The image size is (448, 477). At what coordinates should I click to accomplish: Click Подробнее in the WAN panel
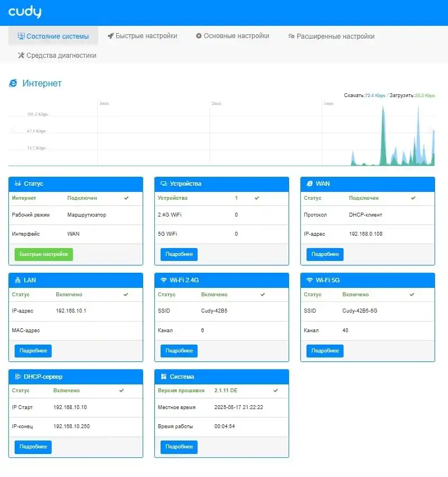tap(325, 255)
